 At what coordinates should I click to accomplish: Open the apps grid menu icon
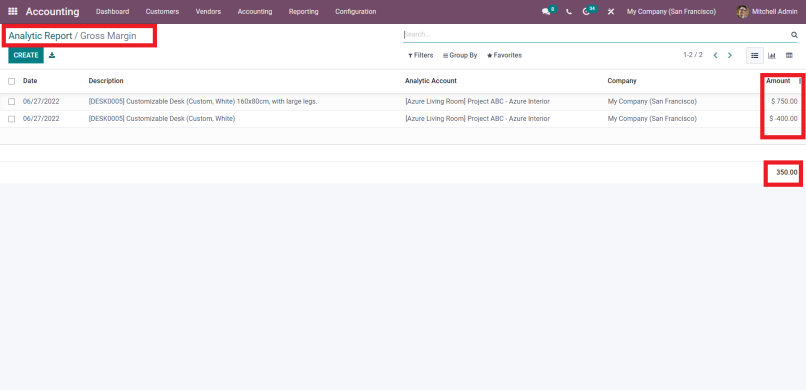point(13,11)
